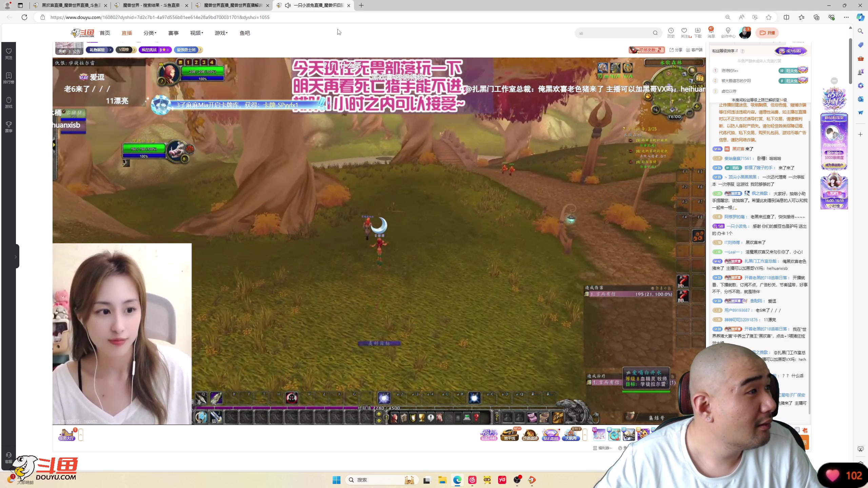Click the 分享 share icon
This screenshot has height=488, width=868.
pyautogui.click(x=676, y=50)
